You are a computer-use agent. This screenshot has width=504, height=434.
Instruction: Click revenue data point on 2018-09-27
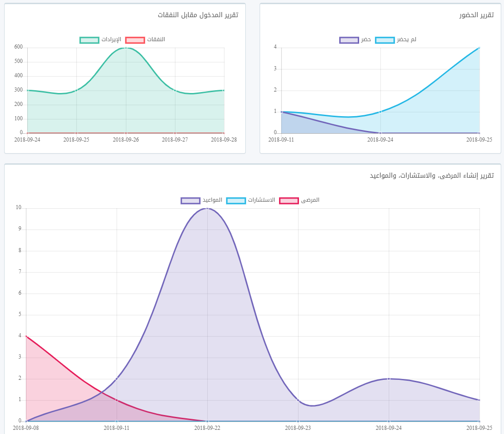[x=175, y=90]
